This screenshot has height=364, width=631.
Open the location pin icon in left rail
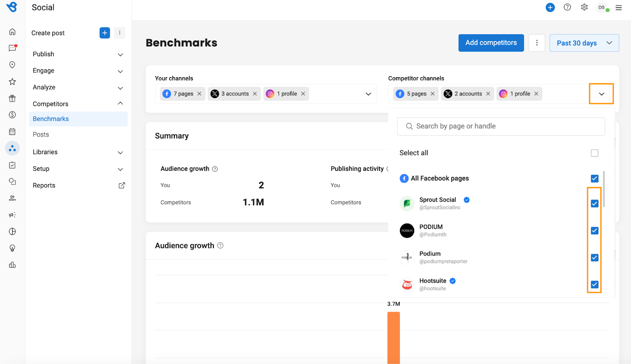tap(12, 65)
